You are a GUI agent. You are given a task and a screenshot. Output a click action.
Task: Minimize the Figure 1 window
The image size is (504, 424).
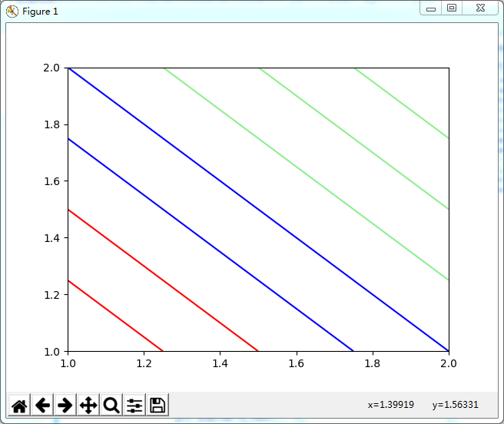[x=431, y=8]
